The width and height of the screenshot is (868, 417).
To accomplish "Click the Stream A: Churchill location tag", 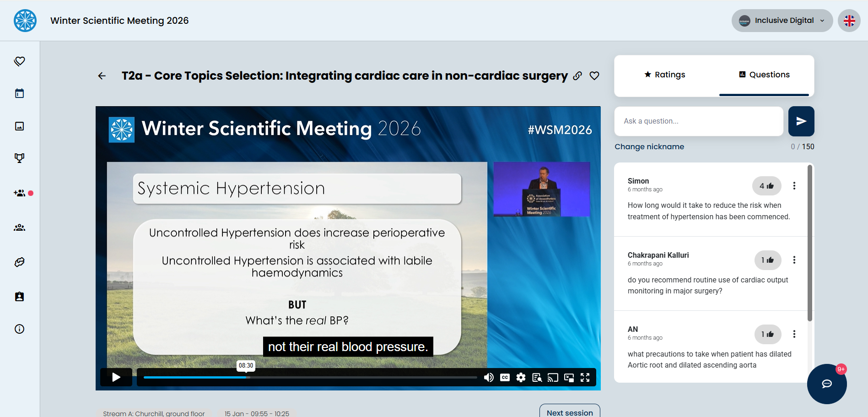I will (154, 413).
